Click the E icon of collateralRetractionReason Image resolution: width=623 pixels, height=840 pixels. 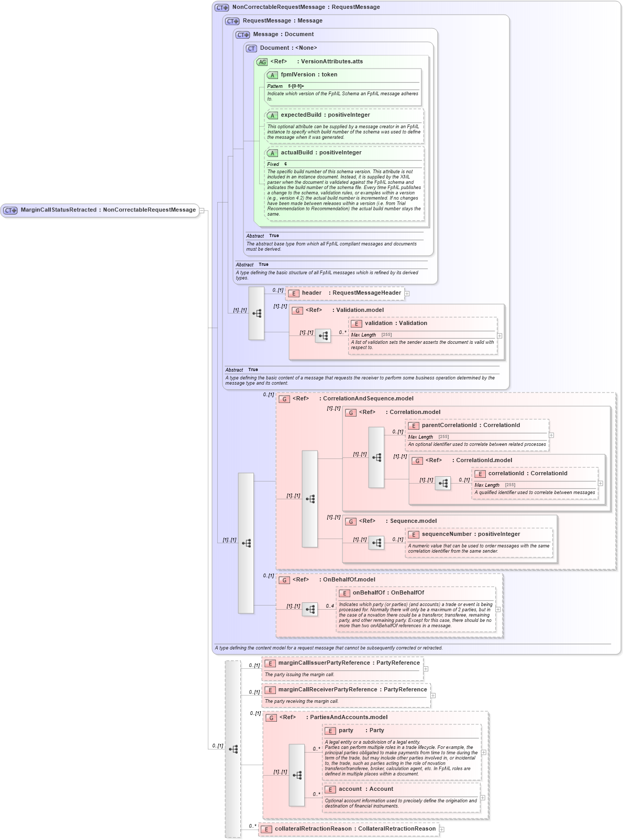[x=266, y=830]
